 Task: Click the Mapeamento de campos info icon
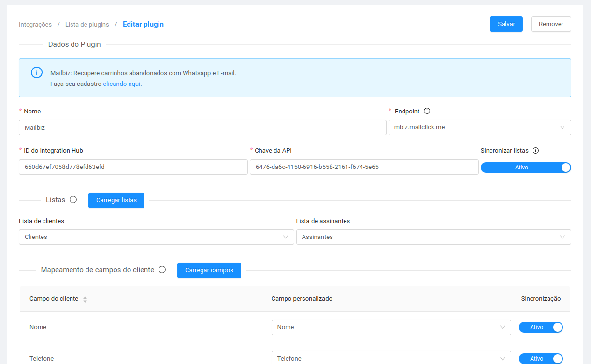point(162,270)
